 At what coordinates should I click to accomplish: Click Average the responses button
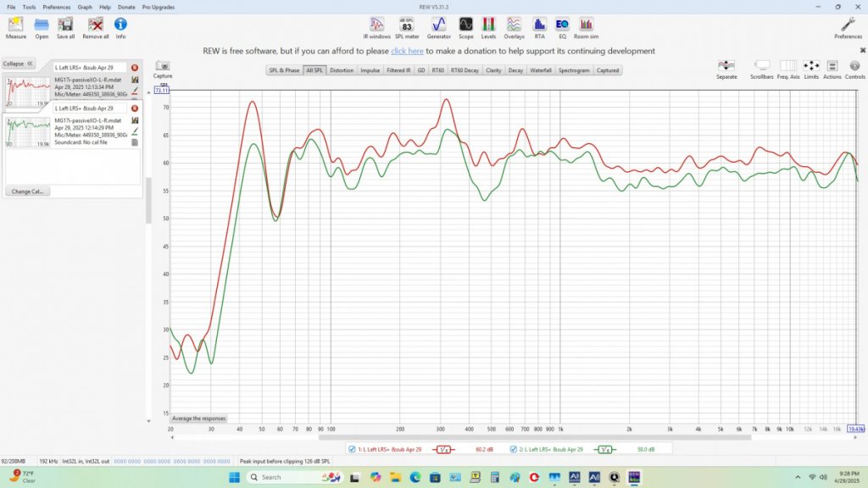point(198,419)
